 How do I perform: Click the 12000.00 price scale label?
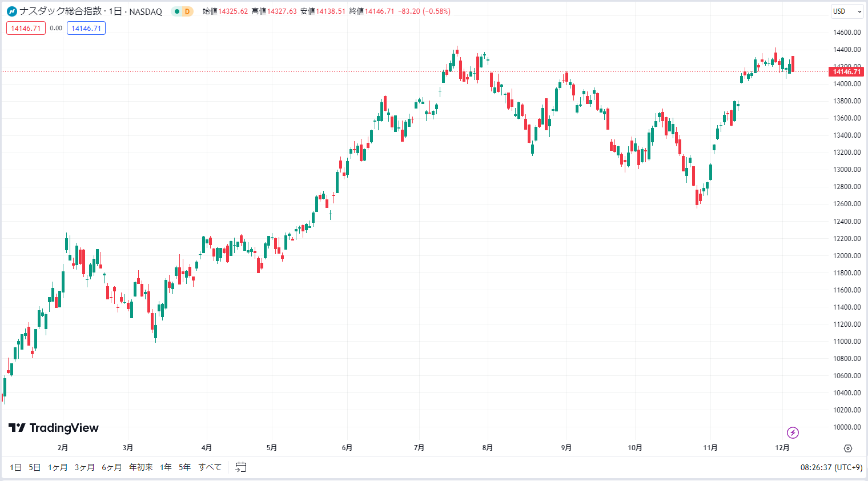pyautogui.click(x=847, y=256)
